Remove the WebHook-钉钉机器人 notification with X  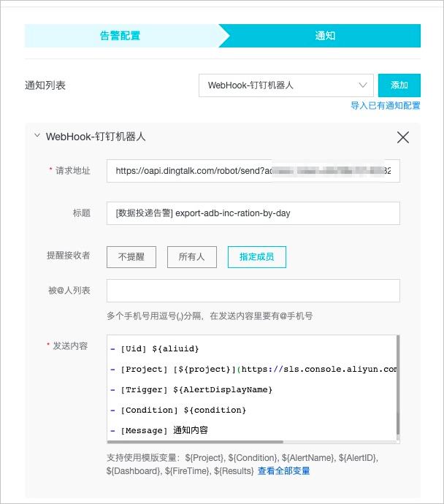click(x=403, y=137)
